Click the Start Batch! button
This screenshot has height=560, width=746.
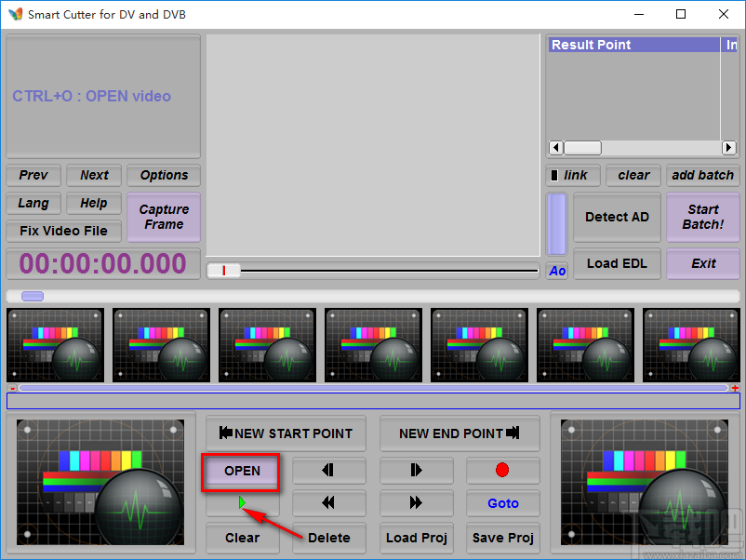tap(702, 218)
